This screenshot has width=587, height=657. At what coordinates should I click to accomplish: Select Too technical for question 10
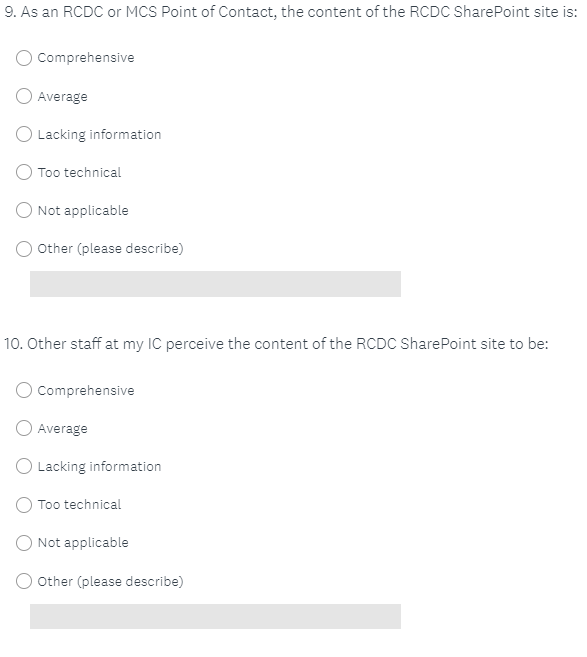point(24,504)
